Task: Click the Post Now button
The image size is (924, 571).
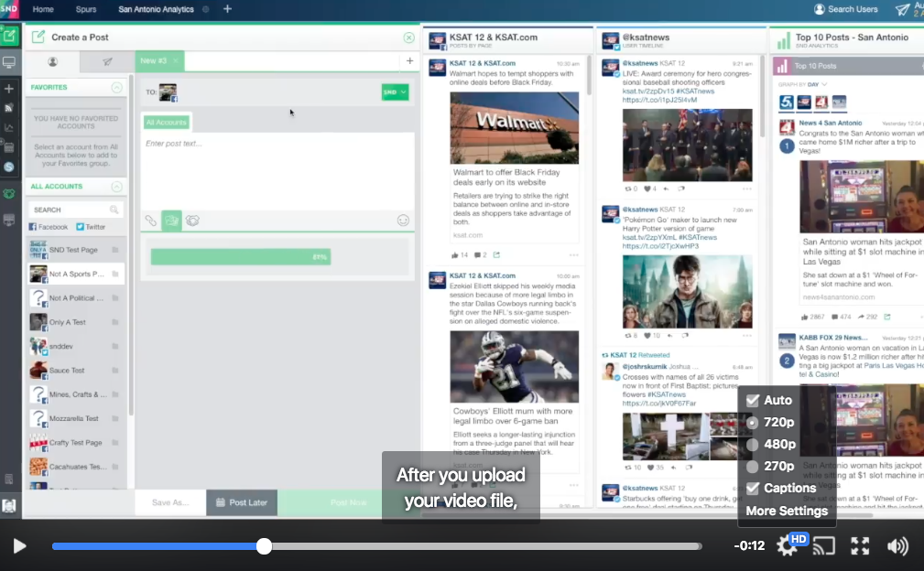Action: (348, 502)
